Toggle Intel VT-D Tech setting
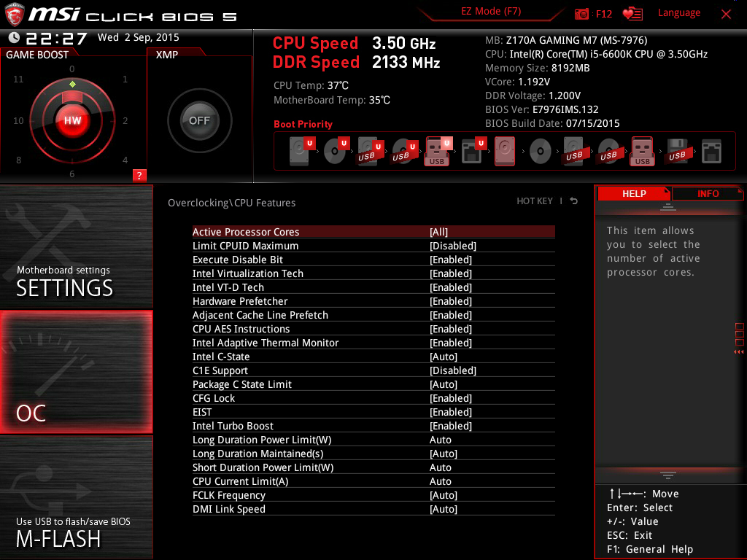The width and height of the screenshot is (747, 560). [x=373, y=287]
